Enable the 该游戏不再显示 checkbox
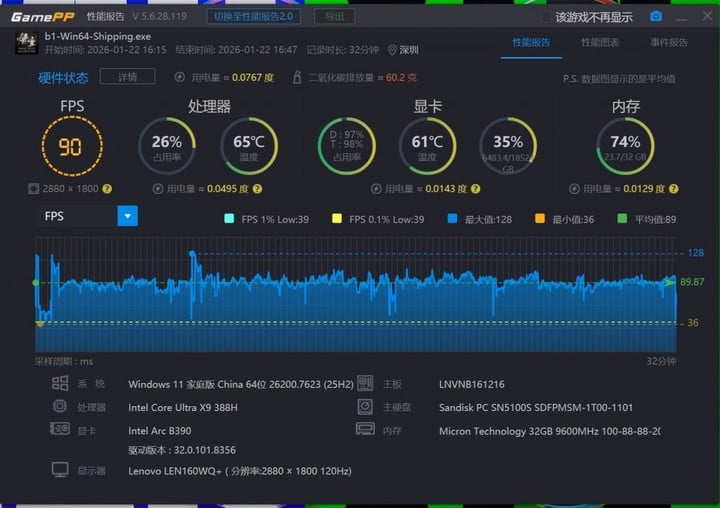Image resolution: width=720 pixels, height=508 pixels. point(545,17)
